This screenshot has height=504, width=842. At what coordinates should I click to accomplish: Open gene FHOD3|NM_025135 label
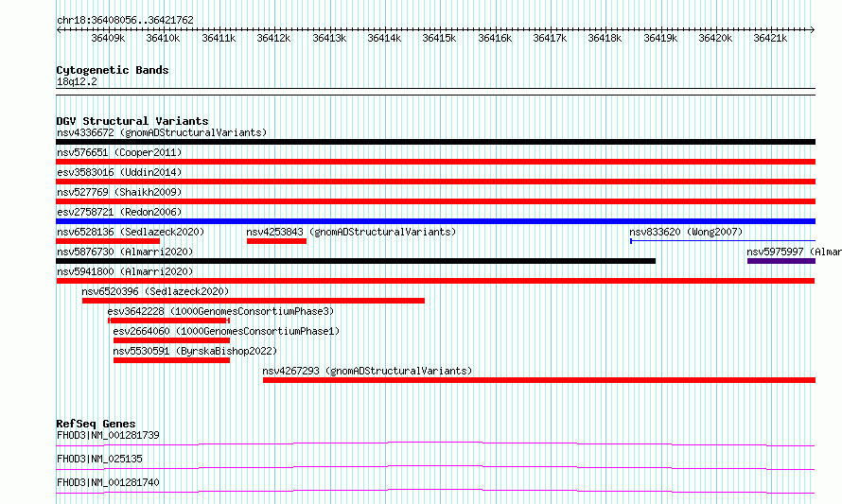click(x=99, y=459)
